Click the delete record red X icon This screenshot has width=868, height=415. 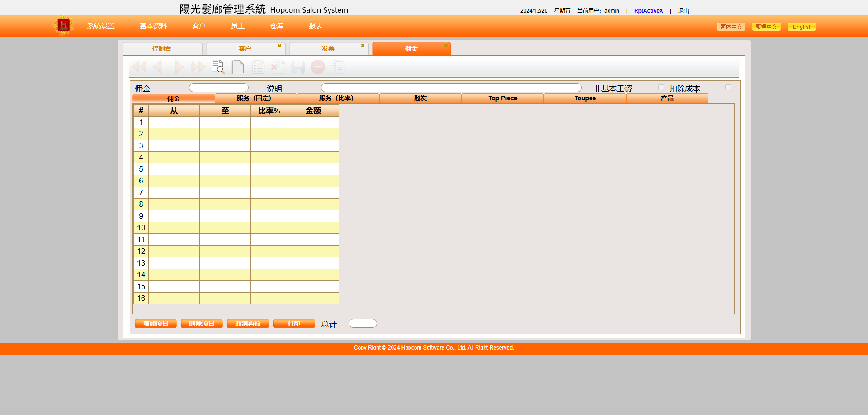click(x=278, y=67)
